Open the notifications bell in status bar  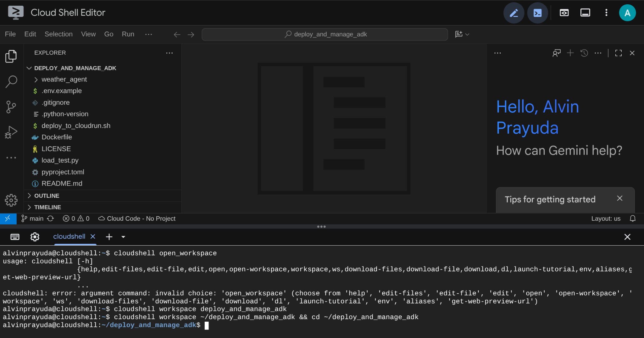coord(633,219)
